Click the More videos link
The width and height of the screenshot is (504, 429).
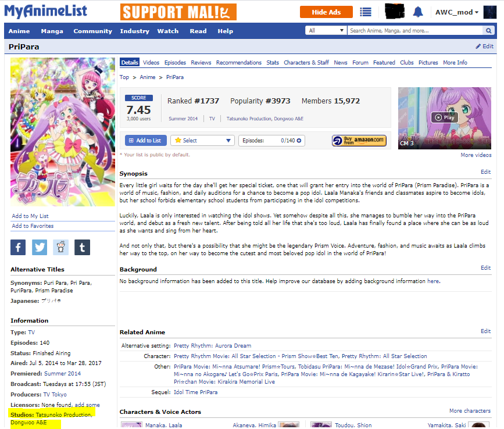(x=476, y=155)
